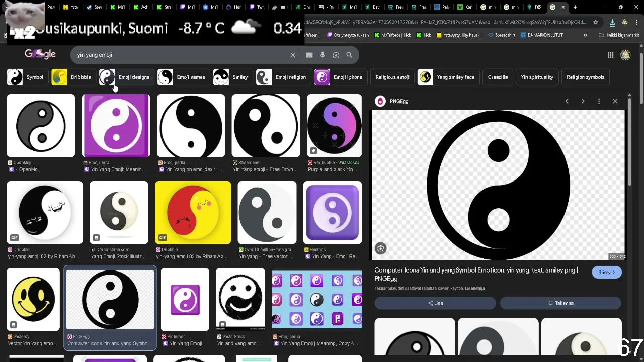Open the browser downloads icon
644x362 pixels.
tap(612, 22)
